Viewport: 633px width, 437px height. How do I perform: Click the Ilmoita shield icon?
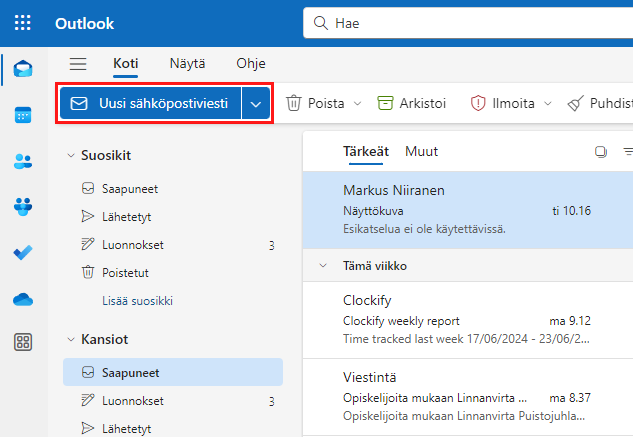pos(478,103)
